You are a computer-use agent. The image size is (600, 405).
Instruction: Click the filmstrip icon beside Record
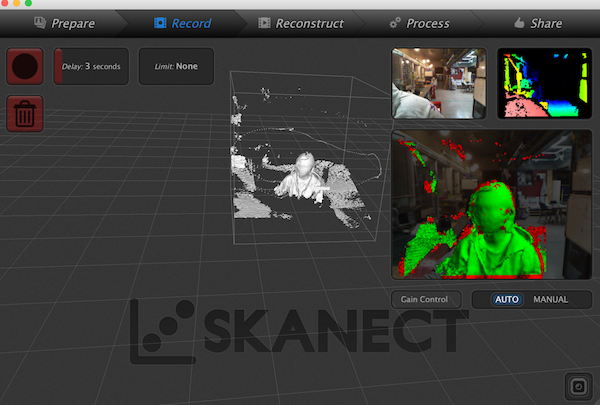point(160,23)
